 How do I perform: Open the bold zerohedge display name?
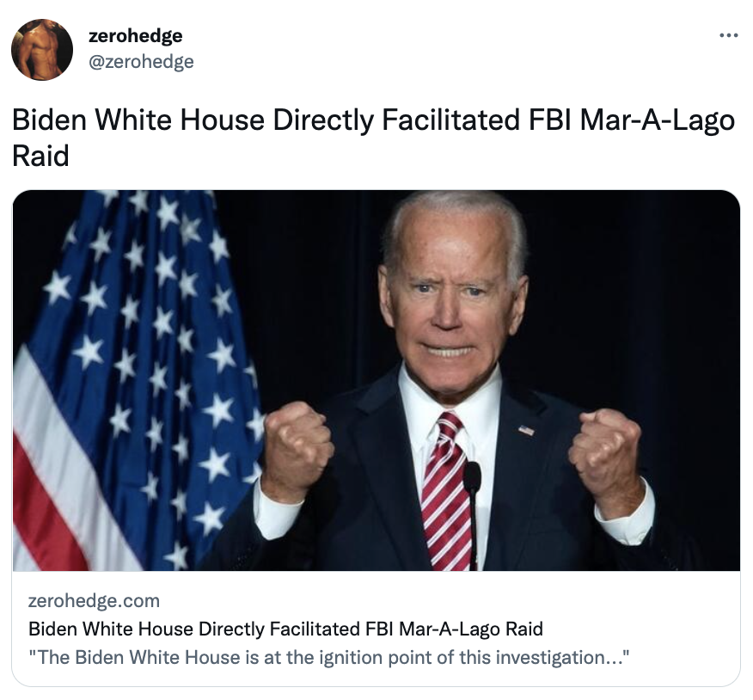pos(136,35)
